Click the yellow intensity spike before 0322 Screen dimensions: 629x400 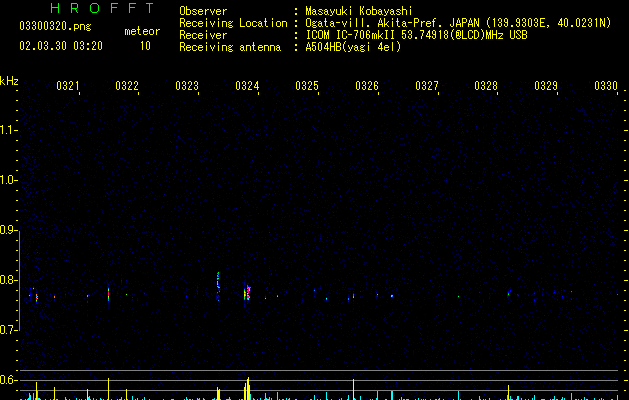[108, 389]
